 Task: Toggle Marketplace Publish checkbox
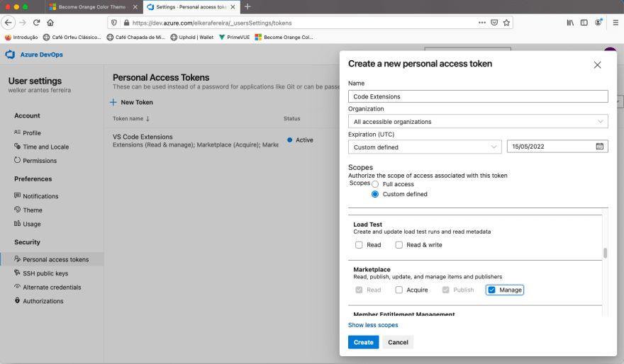[446, 290]
